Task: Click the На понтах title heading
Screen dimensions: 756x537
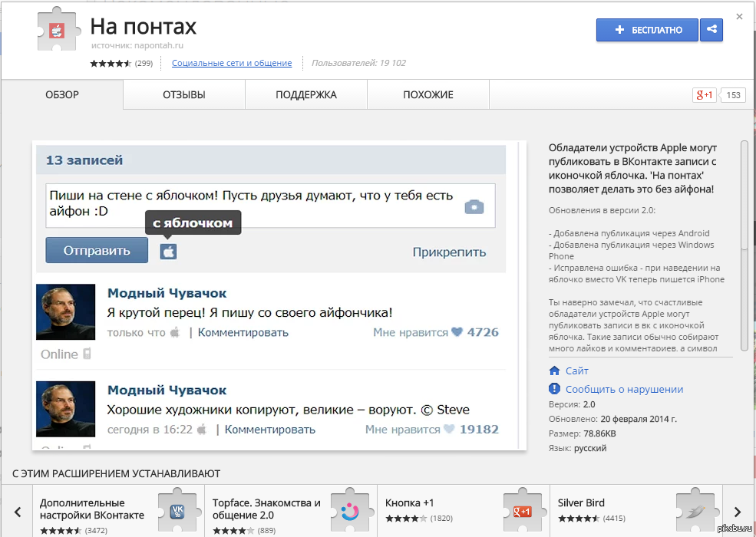Action: [144, 27]
